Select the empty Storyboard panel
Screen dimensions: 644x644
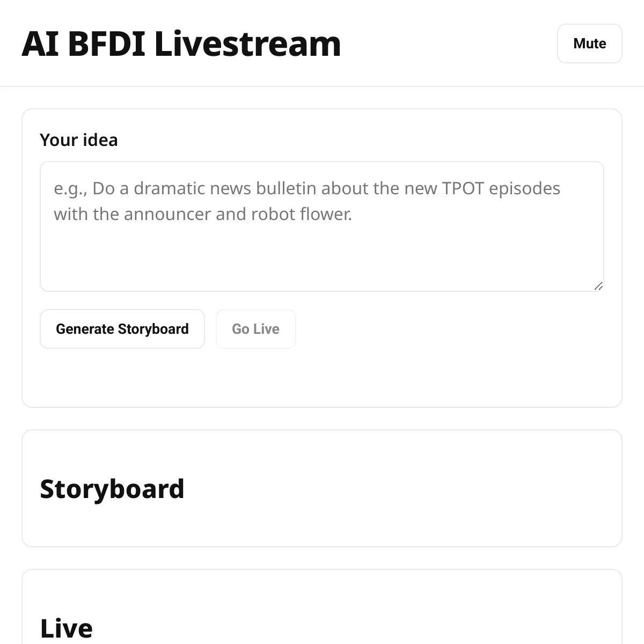point(322,488)
